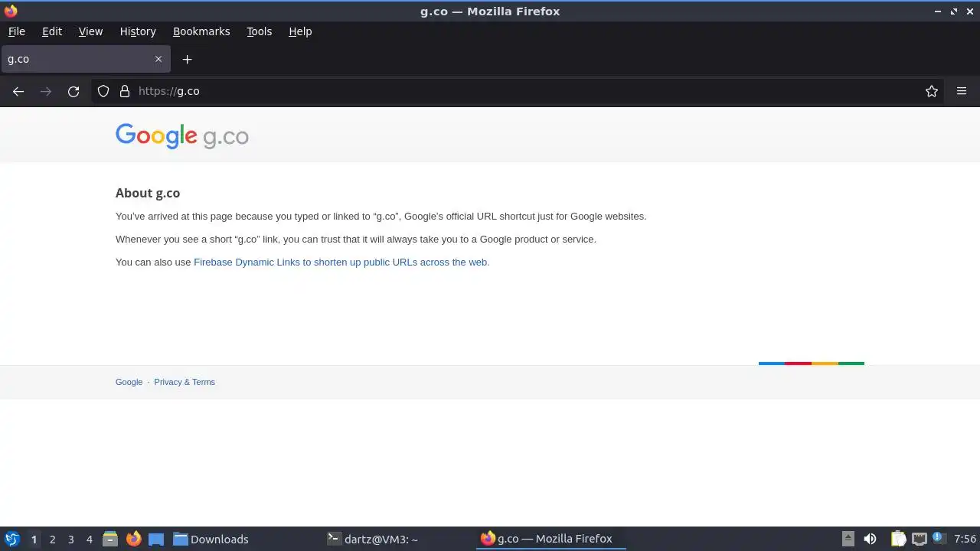
Task: Go back to the previous page
Action: [18, 91]
